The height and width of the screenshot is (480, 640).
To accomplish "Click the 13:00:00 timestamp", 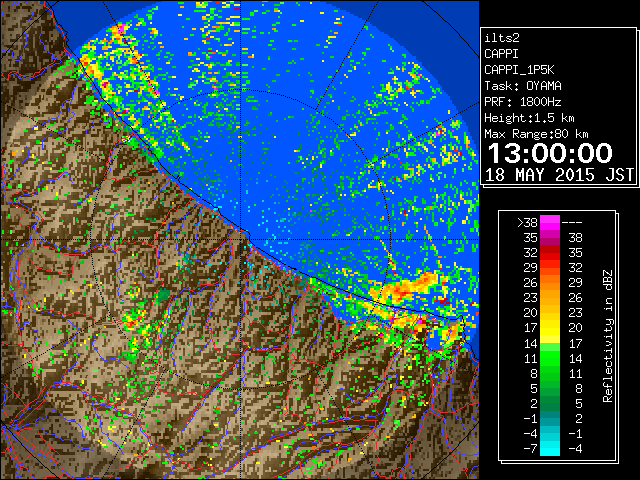I will tap(550, 153).
